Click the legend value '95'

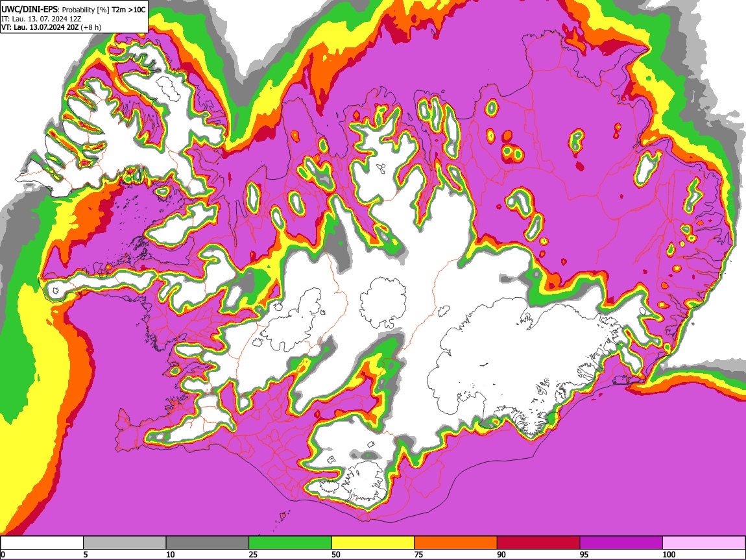[584, 554]
